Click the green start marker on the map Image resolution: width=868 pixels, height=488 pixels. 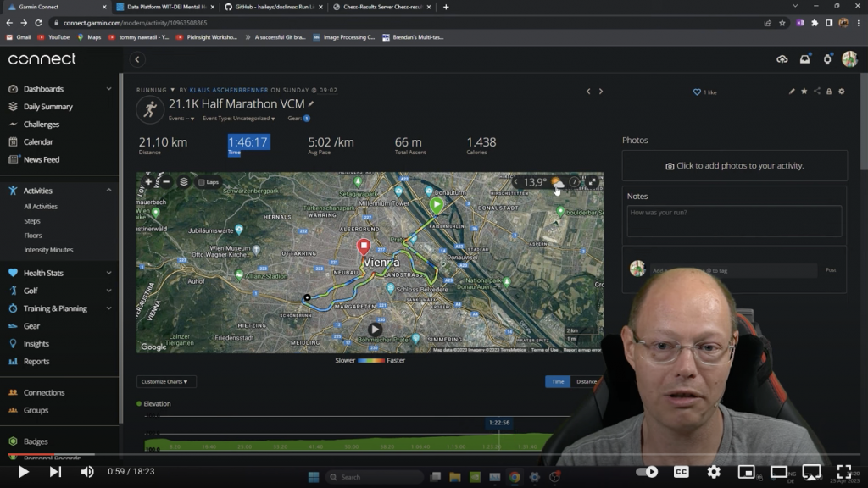437,205
